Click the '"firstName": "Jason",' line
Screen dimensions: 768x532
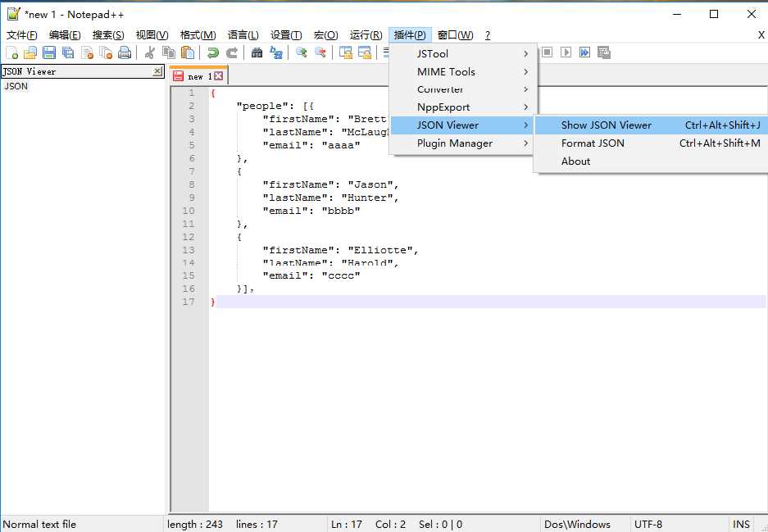tap(331, 184)
